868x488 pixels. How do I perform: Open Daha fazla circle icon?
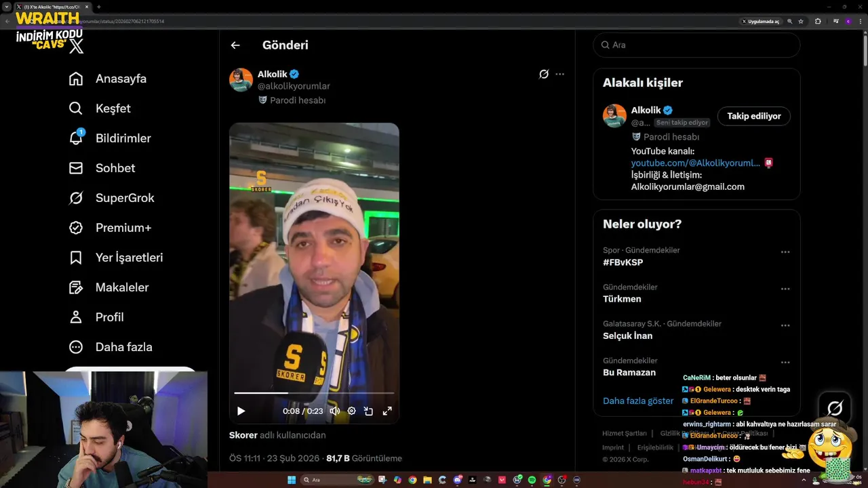[76, 347]
